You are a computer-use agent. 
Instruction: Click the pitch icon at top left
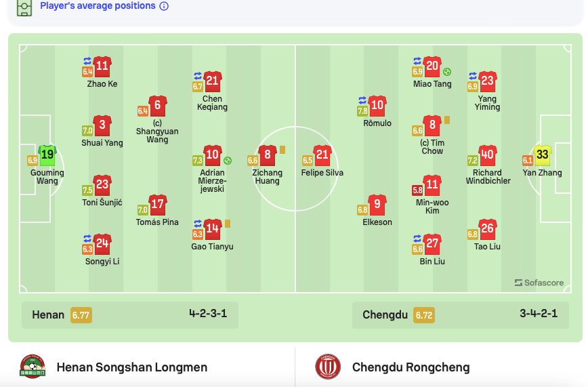24,7
